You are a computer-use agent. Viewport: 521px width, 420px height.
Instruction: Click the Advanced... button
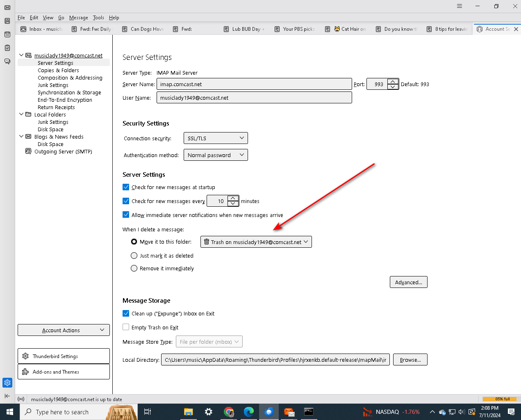(x=409, y=282)
